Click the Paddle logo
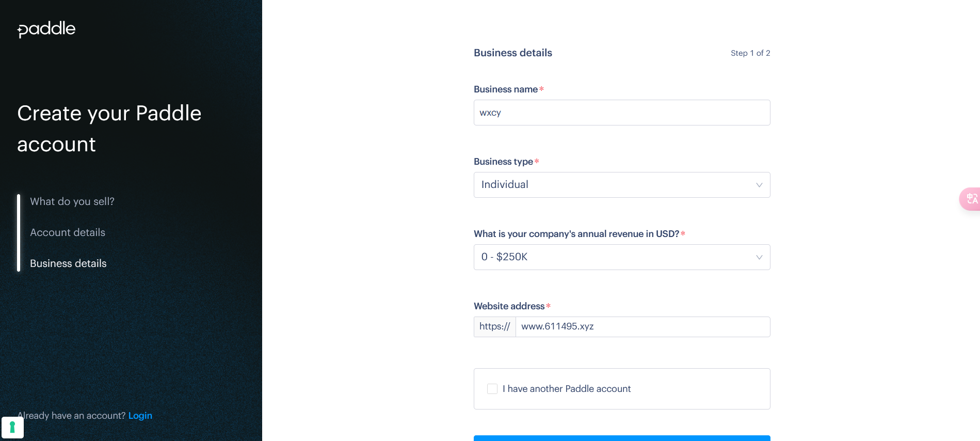This screenshot has height=441, width=980. [46, 29]
